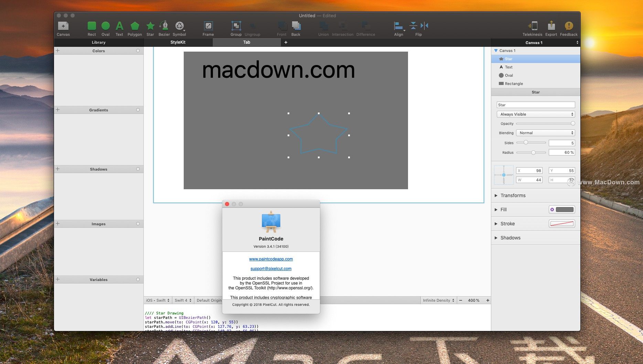
Task: Click the Fill color swatch
Action: (565, 210)
